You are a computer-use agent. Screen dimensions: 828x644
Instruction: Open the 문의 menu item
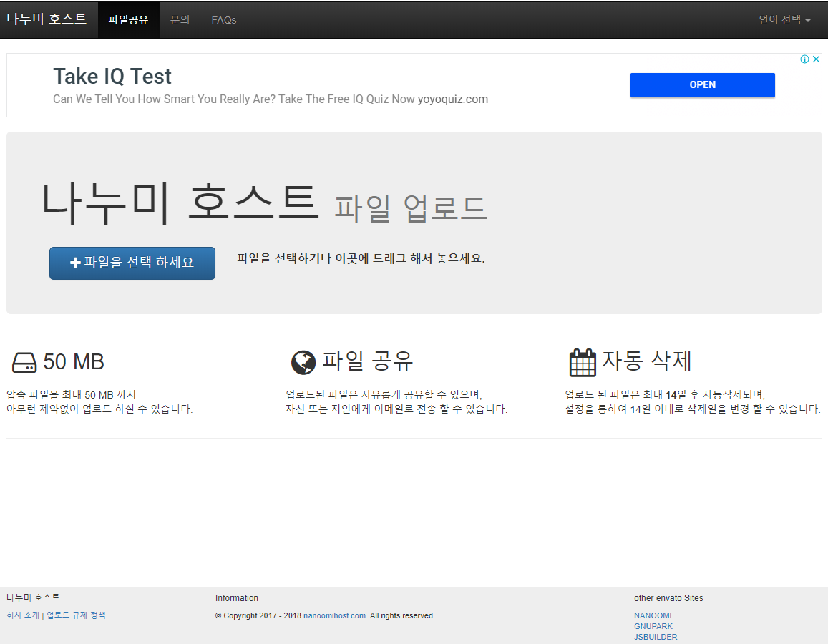click(x=180, y=20)
